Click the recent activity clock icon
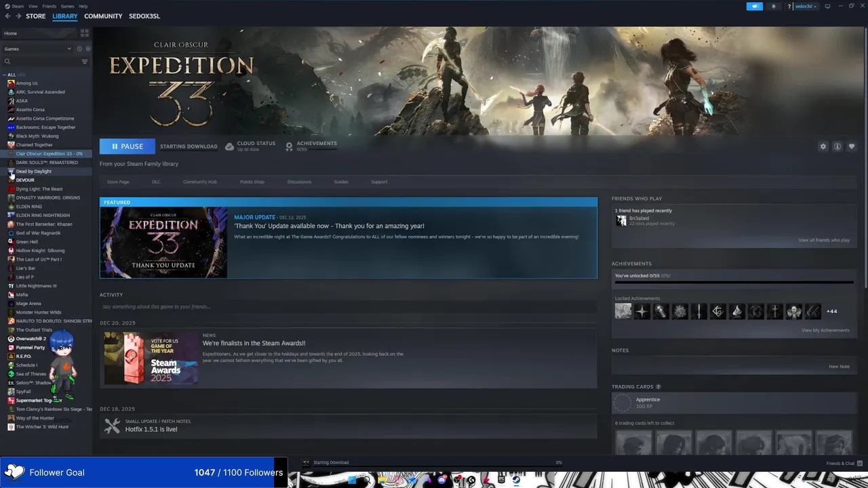868x488 pixels. point(79,49)
